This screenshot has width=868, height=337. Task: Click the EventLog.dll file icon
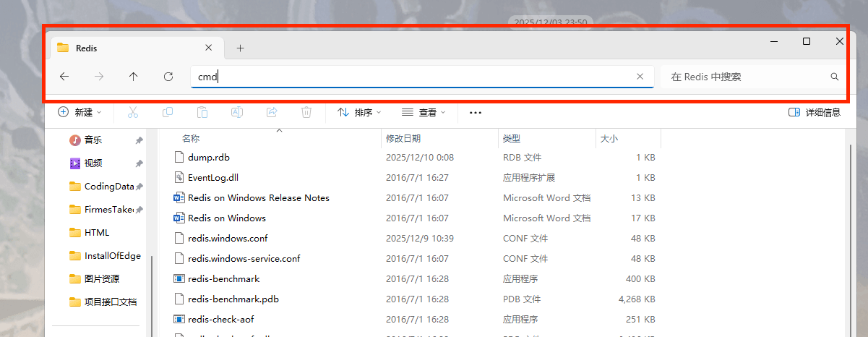click(x=180, y=177)
